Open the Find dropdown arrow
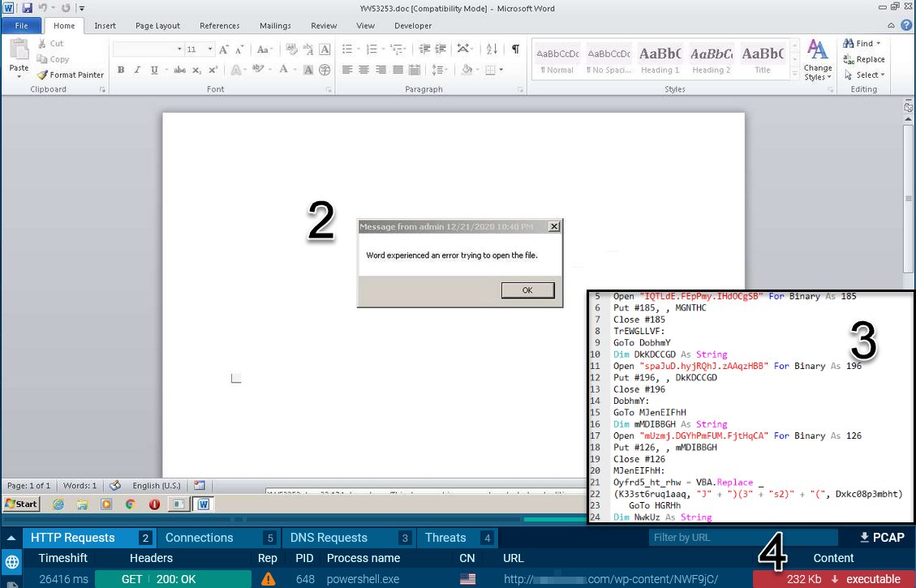916x588 pixels. pyautogui.click(x=878, y=43)
